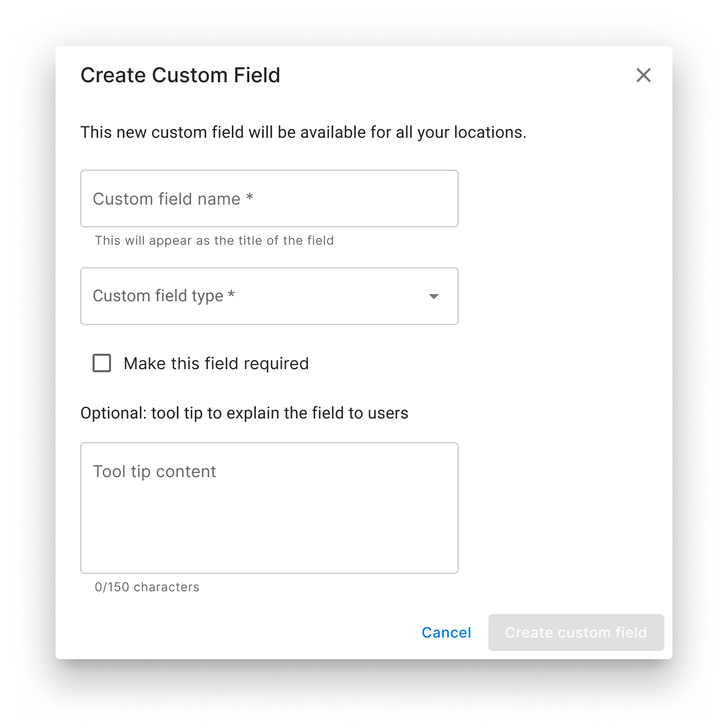Close the Create Custom Field dialog
The height and width of the screenshot is (726, 728).
[x=644, y=75]
